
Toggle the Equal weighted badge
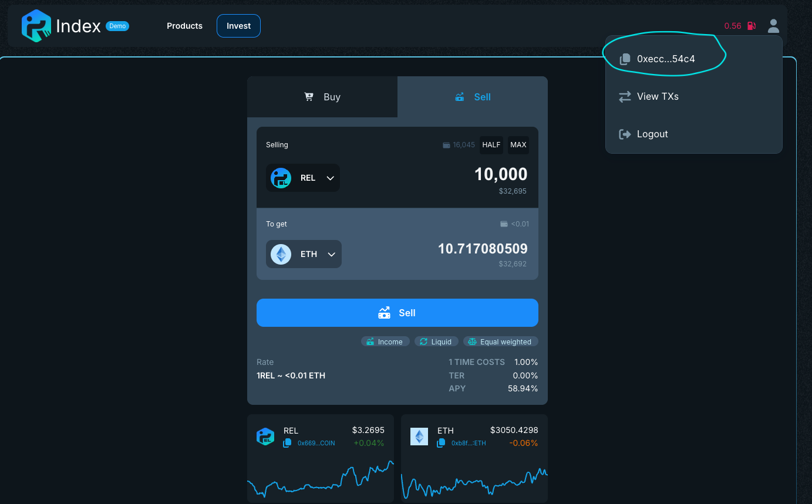500,341
